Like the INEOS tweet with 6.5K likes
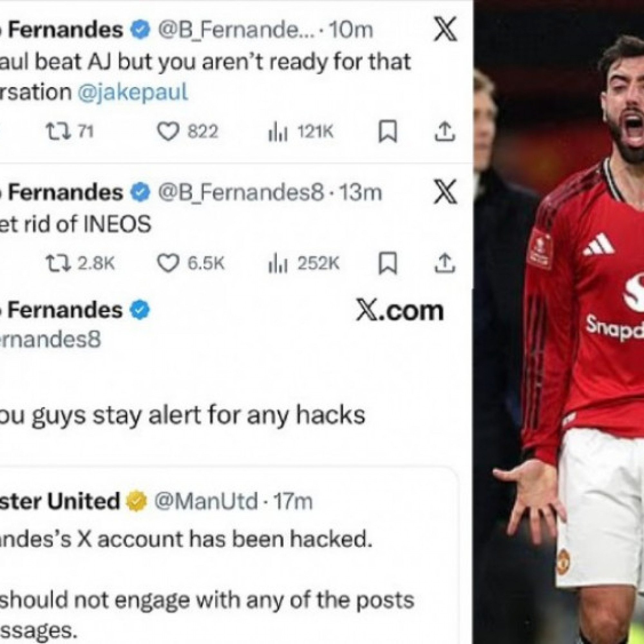Viewport: 644px width, 644px height. click(x=168, y=263)
